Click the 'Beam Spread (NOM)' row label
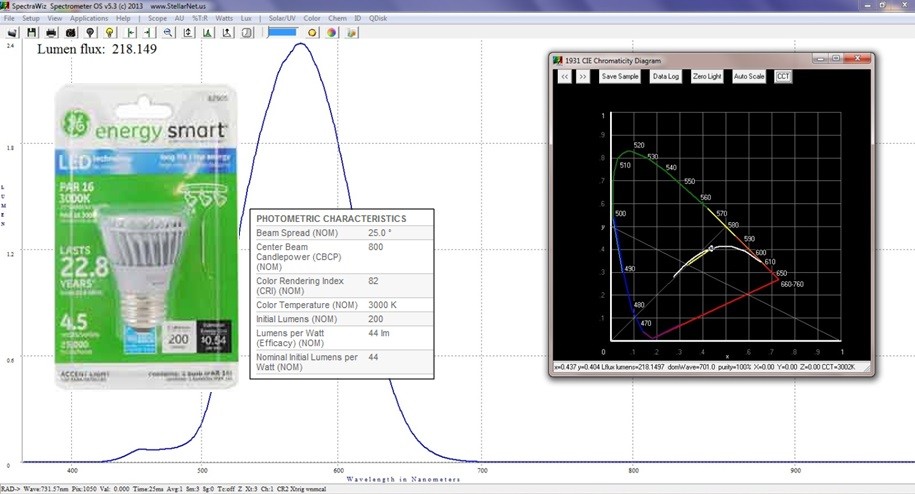This screenshot has width=915, height=494. tap(297, 233)
